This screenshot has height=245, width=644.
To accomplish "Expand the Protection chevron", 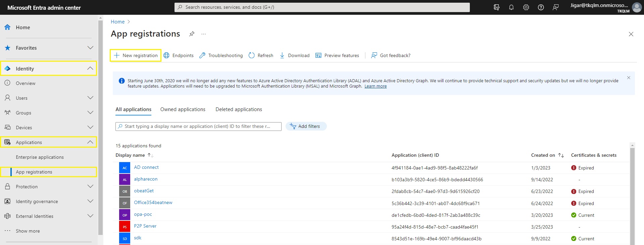I will (x=90, y=186).
